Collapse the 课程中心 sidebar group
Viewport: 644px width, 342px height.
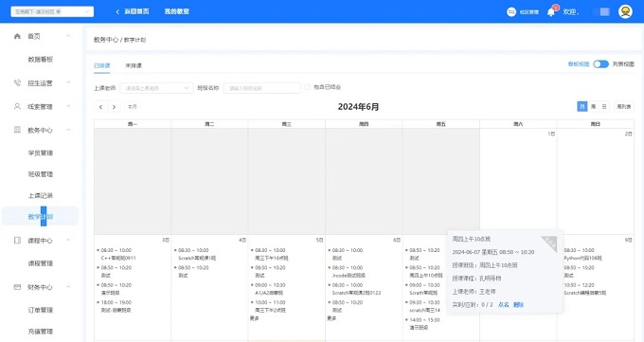coord(68,240)
